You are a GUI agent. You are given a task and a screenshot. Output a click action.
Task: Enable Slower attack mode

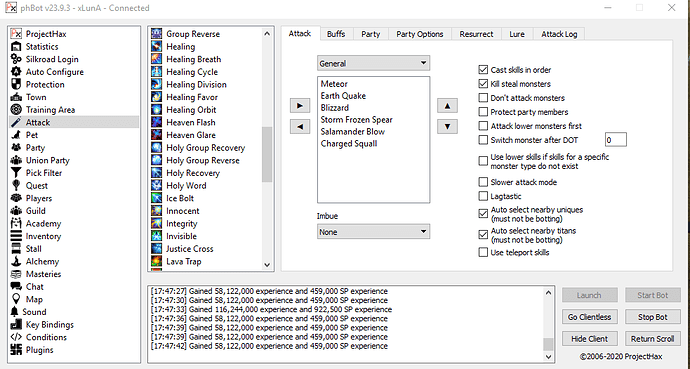point(483,182)
